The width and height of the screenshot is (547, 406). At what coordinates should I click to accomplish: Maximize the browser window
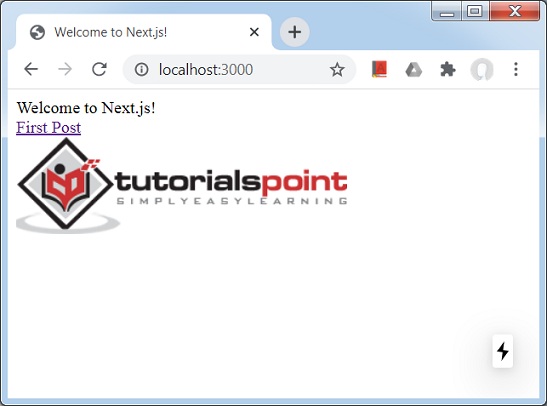coord(475,11)
